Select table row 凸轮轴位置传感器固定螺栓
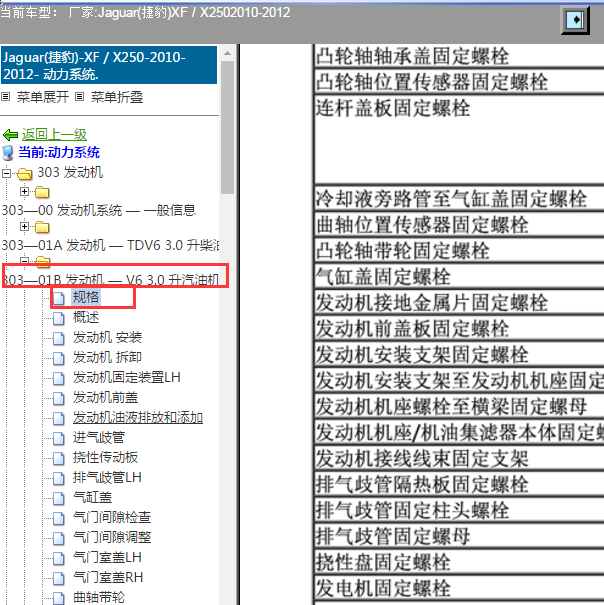Image resolution: width=604 pixels, height=605 pixels. click(x=459, y=81)
